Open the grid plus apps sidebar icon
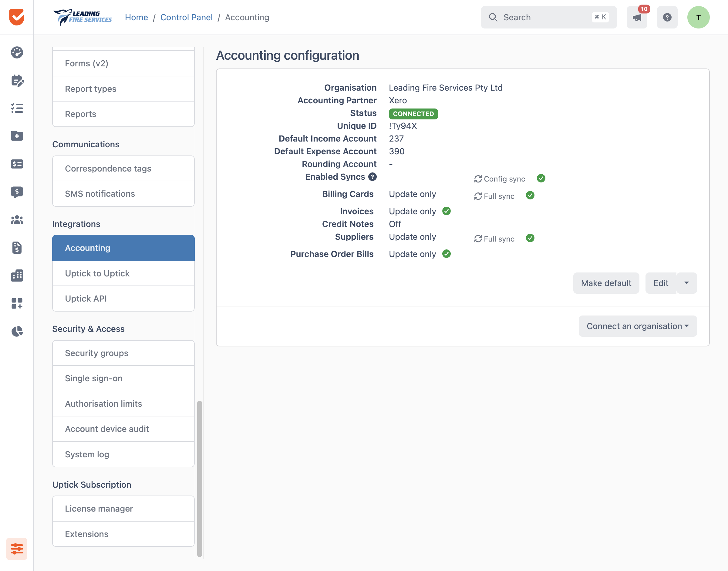The height and width of the screenshot is (571, 728). click(17, 303)
